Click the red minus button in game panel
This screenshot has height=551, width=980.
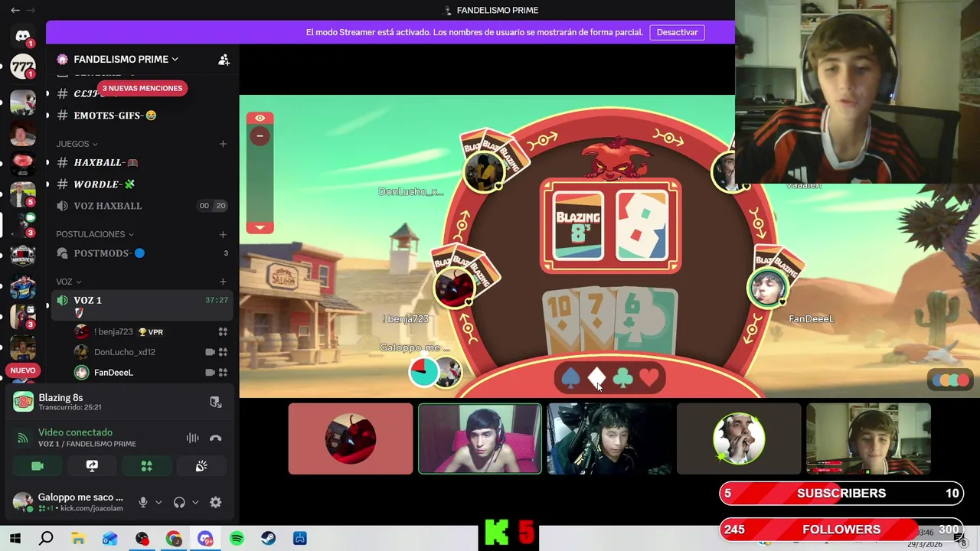[260, 136]
